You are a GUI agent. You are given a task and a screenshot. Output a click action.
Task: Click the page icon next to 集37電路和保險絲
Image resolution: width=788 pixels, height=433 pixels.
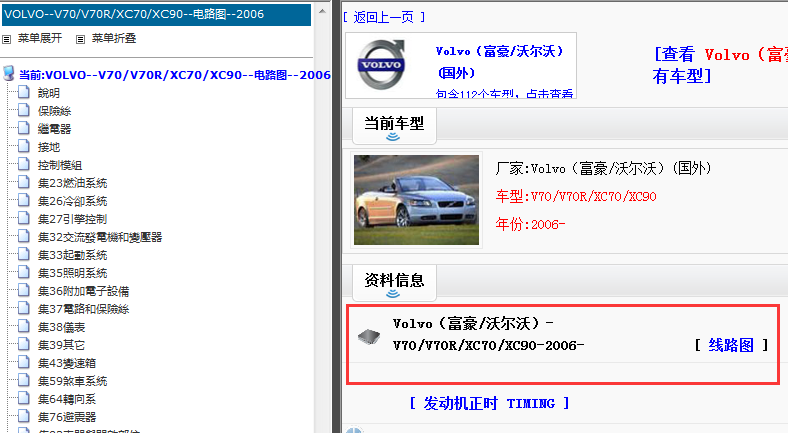point(24,308)
